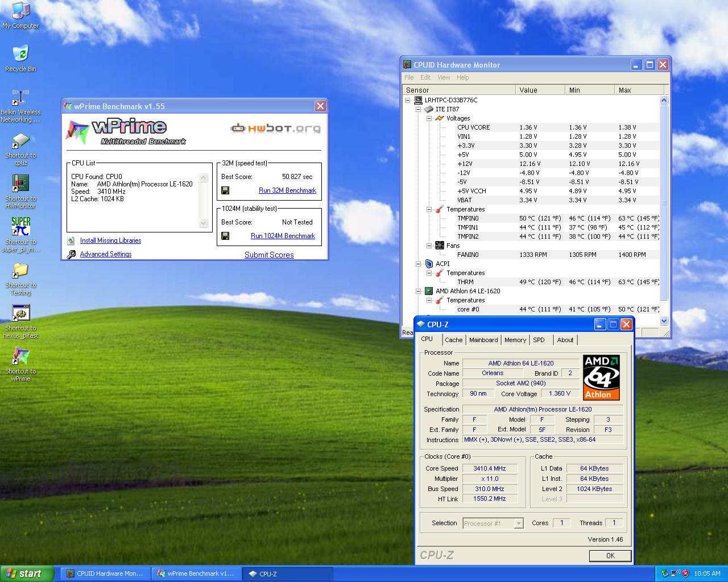Collapse the ACPI Temperatures node
Viewport: 728px width, 582px height.
[429, 273]
